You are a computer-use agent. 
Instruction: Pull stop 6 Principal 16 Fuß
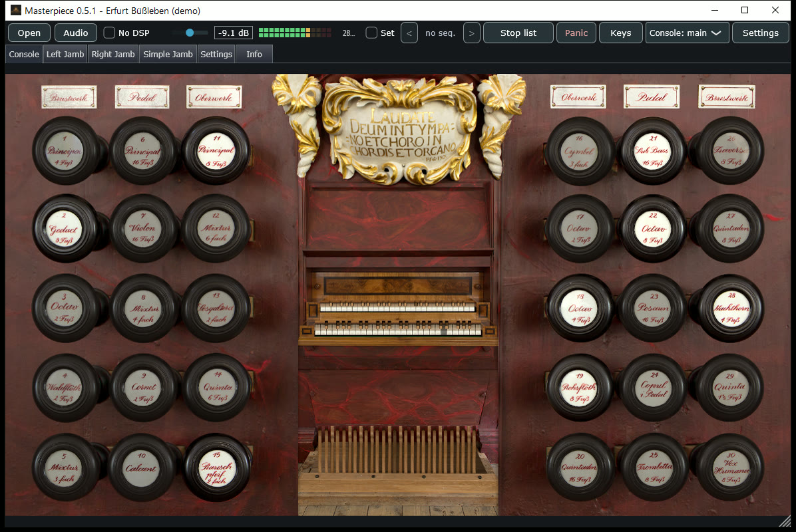click(143, 151)
